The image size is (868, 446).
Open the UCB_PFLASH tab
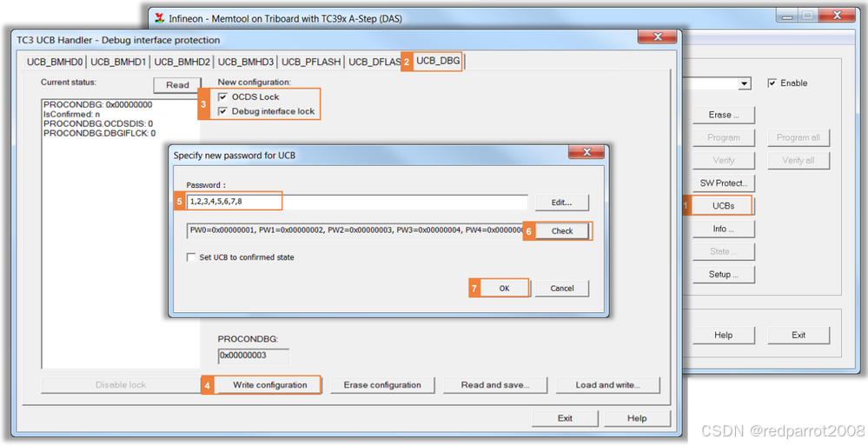(311, 62)
